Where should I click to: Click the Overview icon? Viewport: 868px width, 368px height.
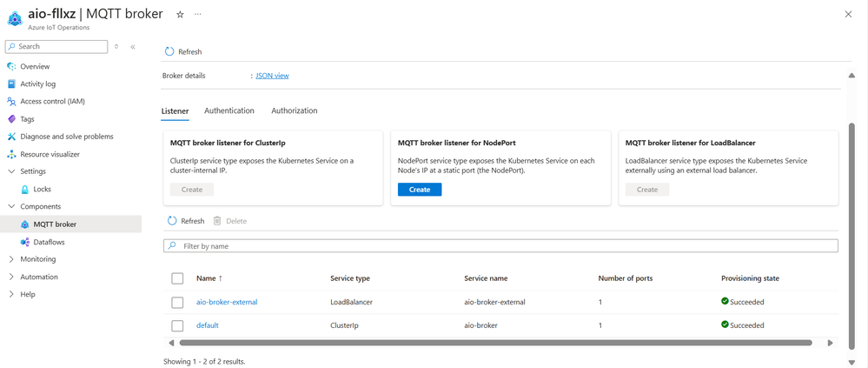coord(11,66)
